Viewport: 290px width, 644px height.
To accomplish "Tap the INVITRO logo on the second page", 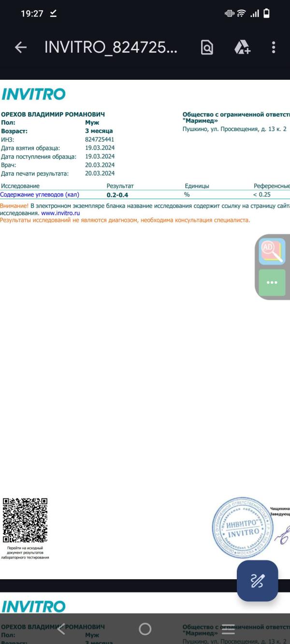I will [x=33, y=606].
